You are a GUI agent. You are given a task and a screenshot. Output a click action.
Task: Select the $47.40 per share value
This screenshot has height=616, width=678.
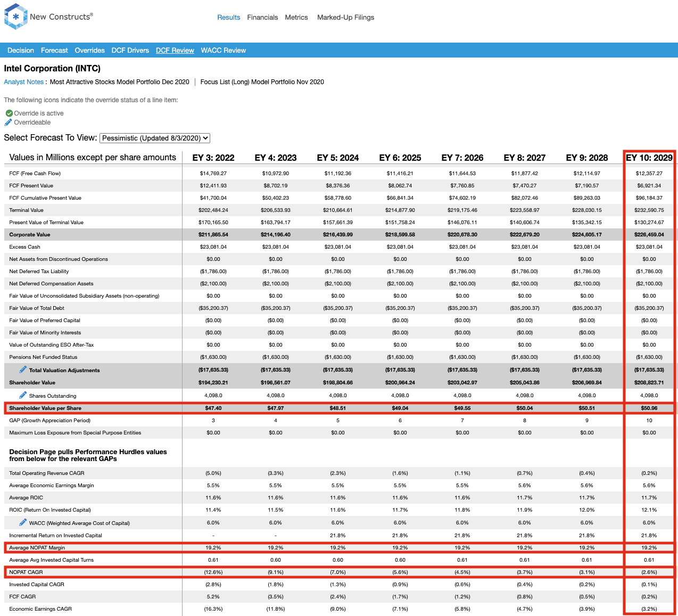click(x=213, y=408)
